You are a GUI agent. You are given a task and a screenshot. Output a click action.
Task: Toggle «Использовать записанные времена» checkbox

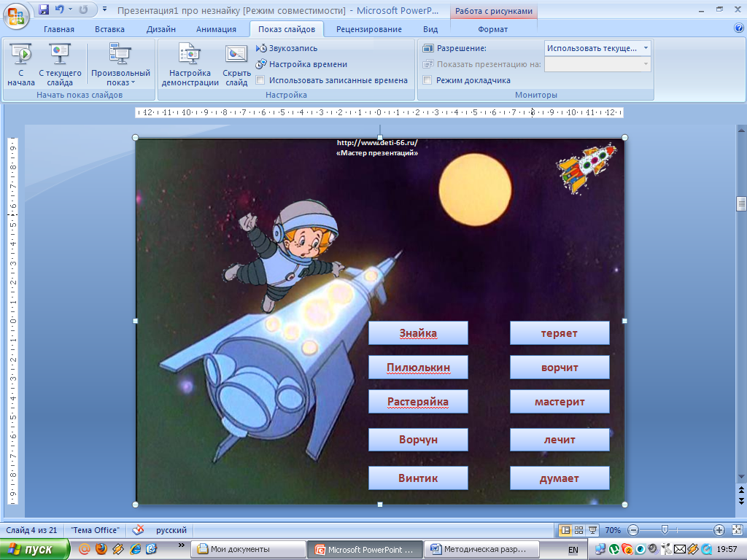pyautogui.click(x=260, y=80)
